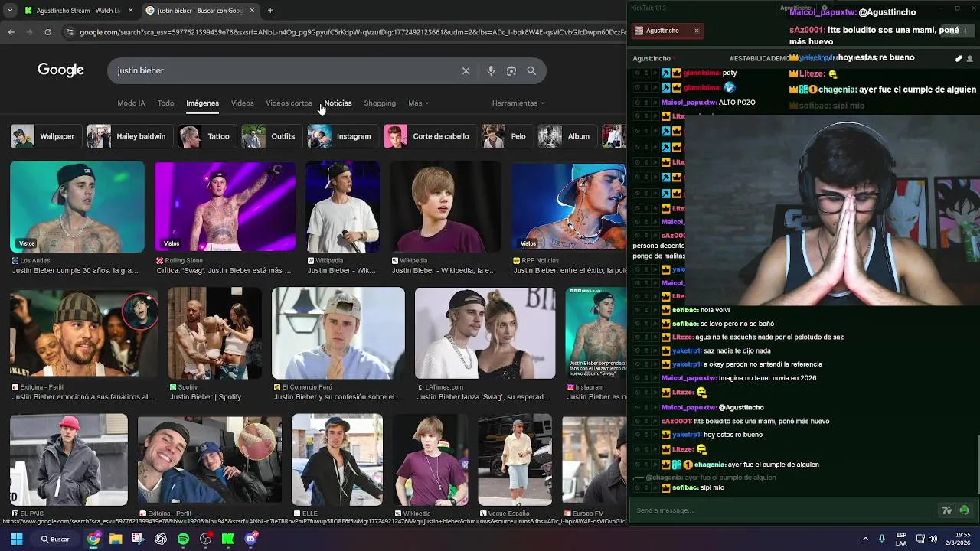
Task: Close the Agusttincho chatroom tab in KickTalk
Action: point(696,31)
